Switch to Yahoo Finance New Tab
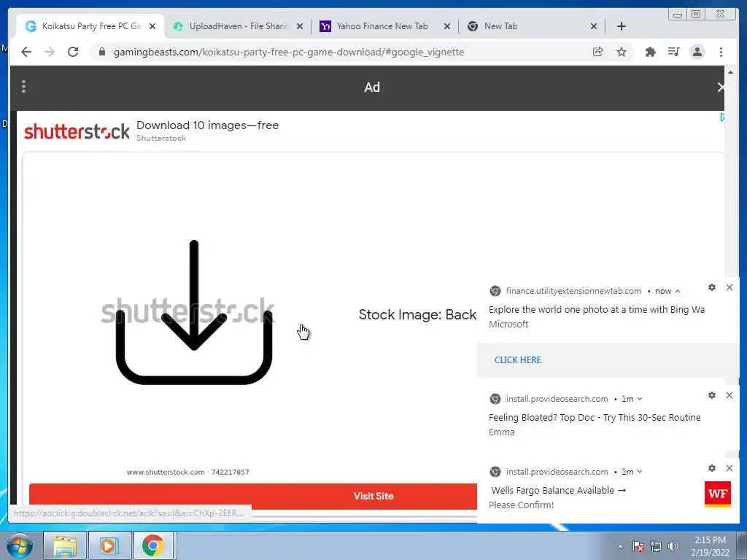 (x=382, y=26)
